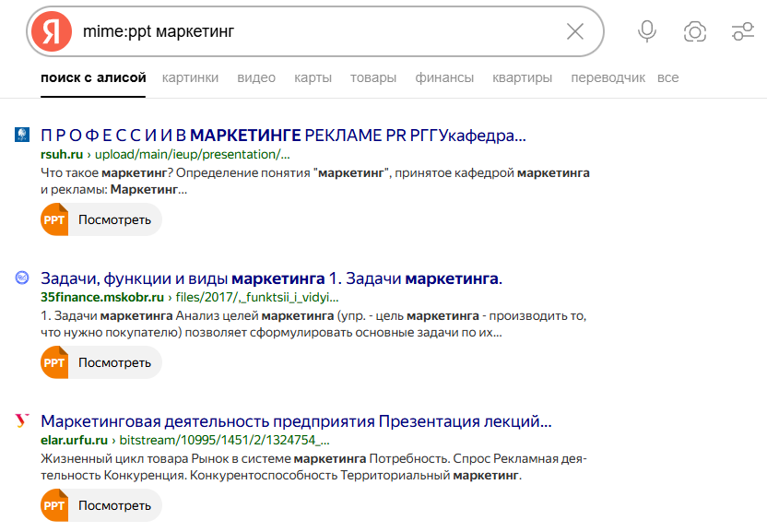Open advanced search settings icon
The height and width of the screenshot is (532, 767).
point(742,30)
